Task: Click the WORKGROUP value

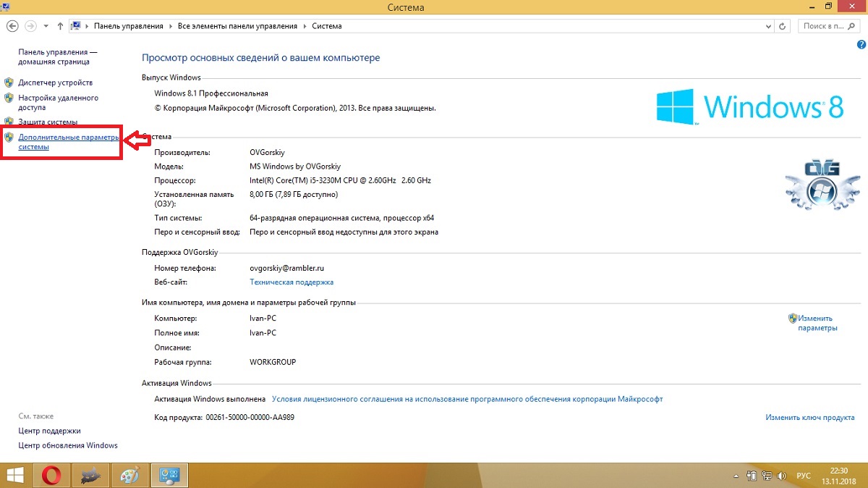Action: pos(273,362)
